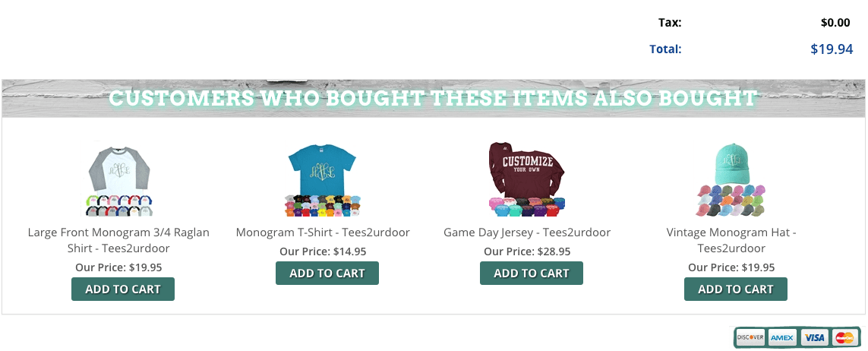
Task: Click the Discover card payment icon
Action: pyautogui.click(x=750, y=337)
